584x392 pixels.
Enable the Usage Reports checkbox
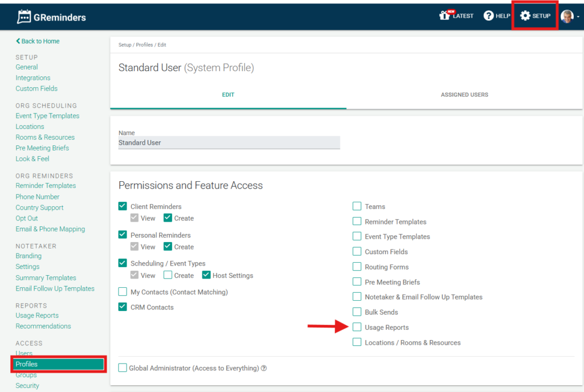pos(357,327)
